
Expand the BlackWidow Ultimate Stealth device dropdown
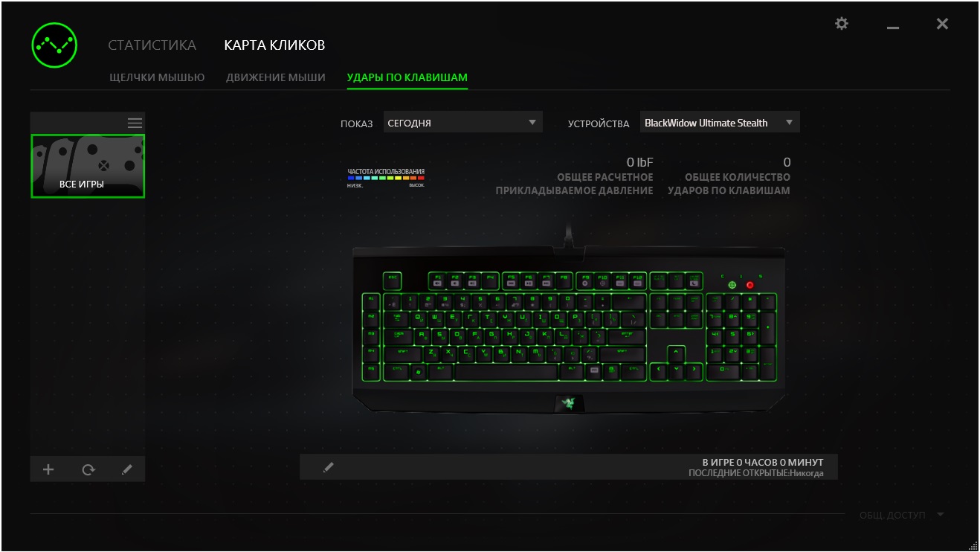point(720,123)
